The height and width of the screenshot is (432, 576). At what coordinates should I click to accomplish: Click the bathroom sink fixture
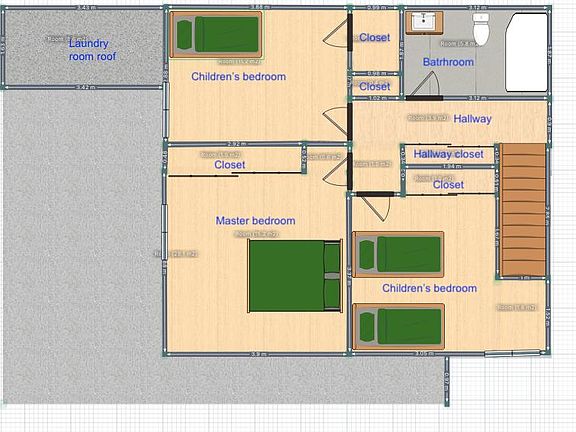click(x=424, y=23)
